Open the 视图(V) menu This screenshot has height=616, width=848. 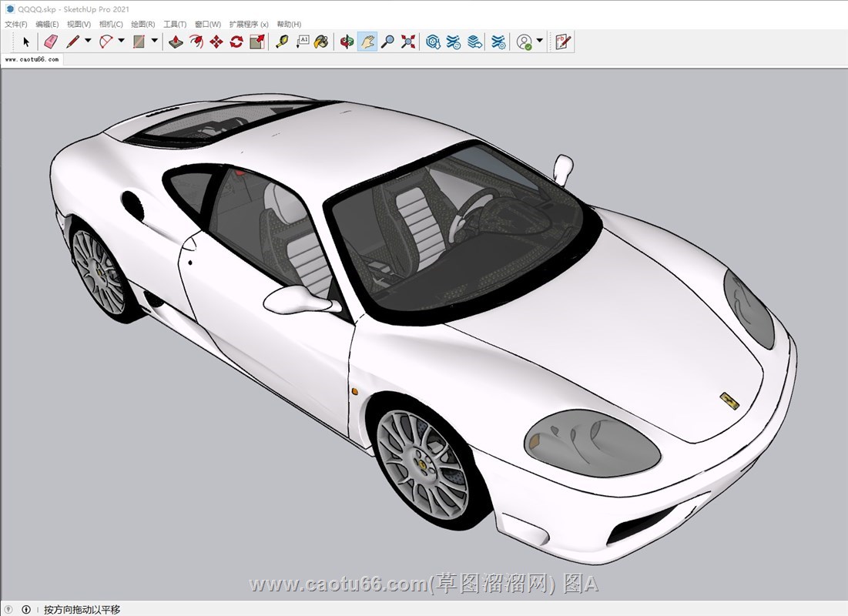pos(79,25)
